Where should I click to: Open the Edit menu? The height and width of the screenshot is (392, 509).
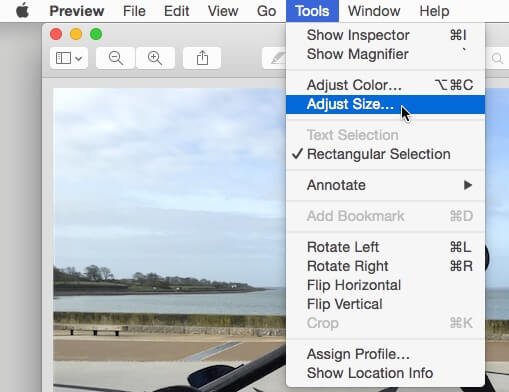(x=177, y=11)
